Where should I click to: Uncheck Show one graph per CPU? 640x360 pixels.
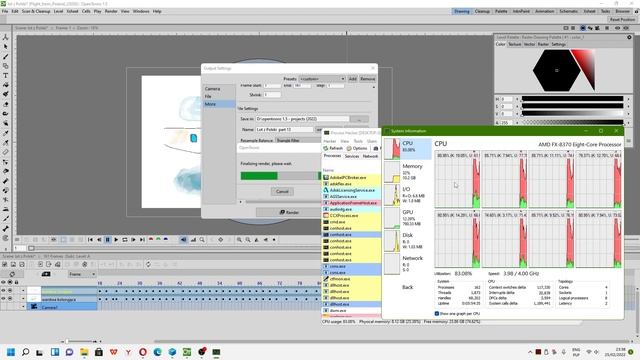tap(437, 313)
